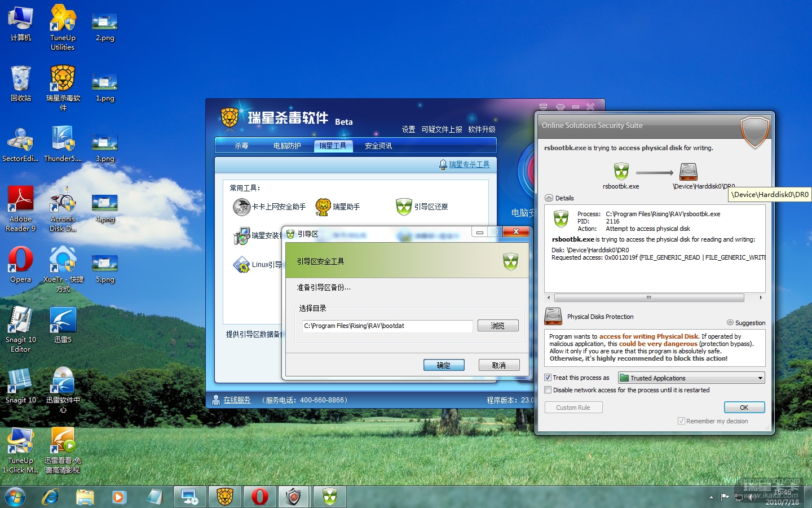Open the Action Center flag tray icon

(725, 497)
